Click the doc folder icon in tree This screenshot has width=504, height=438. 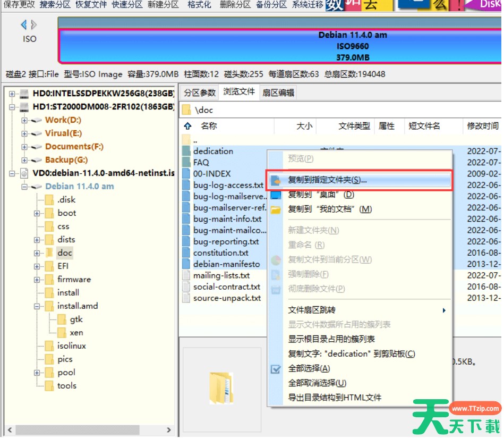click(49, 253)
